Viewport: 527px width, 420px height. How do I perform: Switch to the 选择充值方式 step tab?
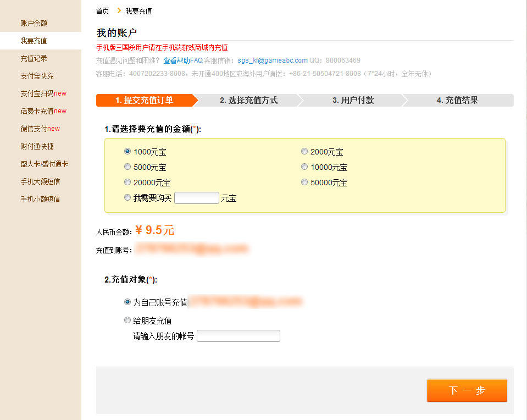click(251, 101)
